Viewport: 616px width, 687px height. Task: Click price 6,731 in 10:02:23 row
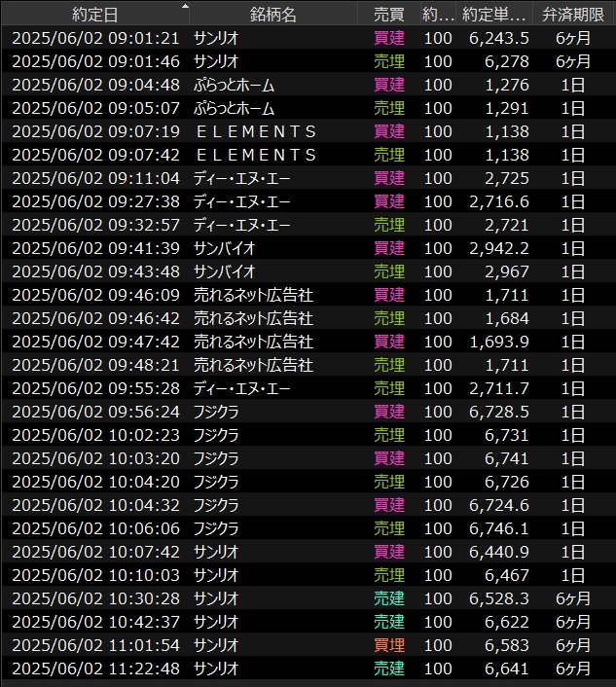[507, 435]
